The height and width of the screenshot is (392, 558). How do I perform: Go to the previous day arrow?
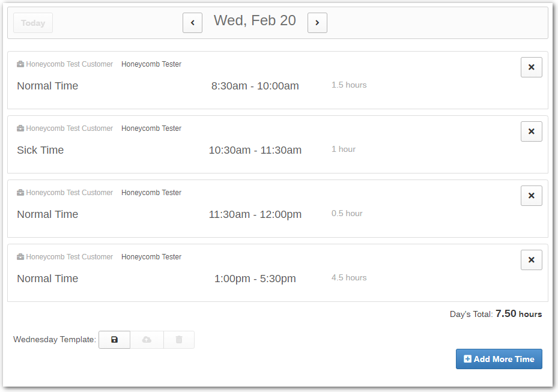192,23
